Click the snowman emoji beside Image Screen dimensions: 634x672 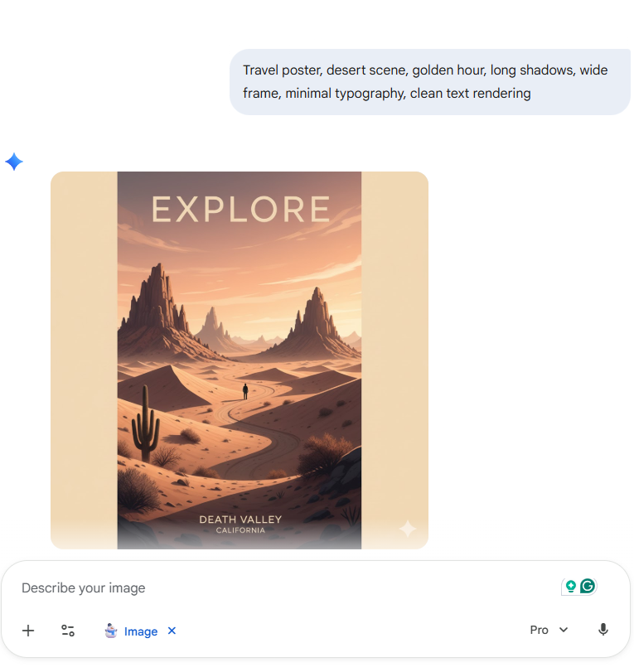pos(111,631)
